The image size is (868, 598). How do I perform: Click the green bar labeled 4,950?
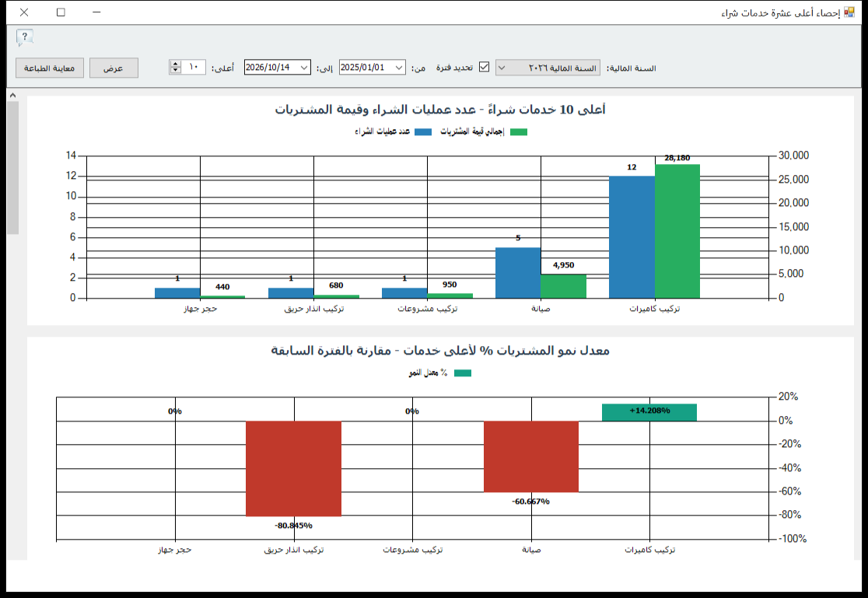tap(564, 286)
